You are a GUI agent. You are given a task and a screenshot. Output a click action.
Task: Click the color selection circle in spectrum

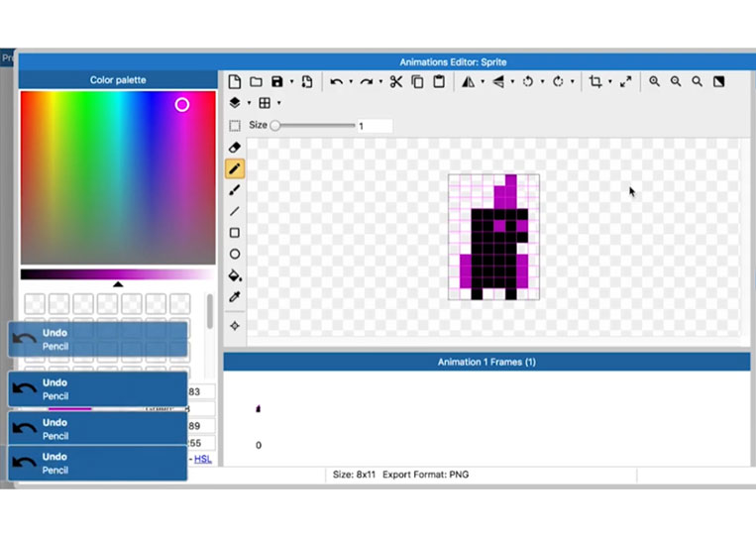coord(181,105)
